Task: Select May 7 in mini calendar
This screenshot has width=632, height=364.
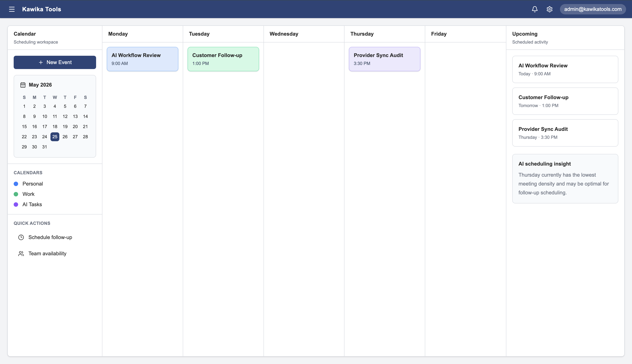Action: pyautogui.click(x=85, y=106)
